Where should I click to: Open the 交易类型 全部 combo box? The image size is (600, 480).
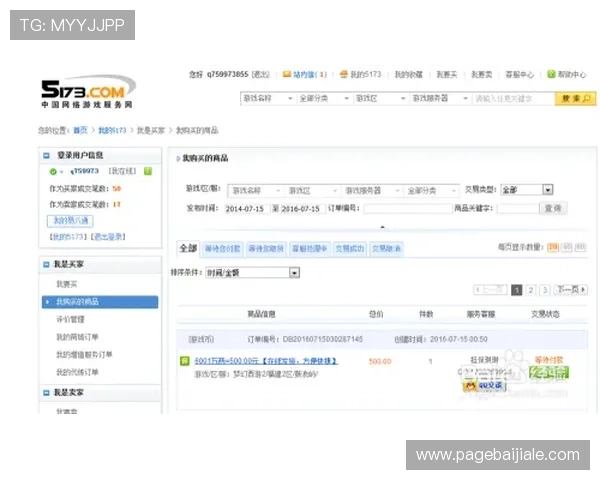[x=527, y=190]
